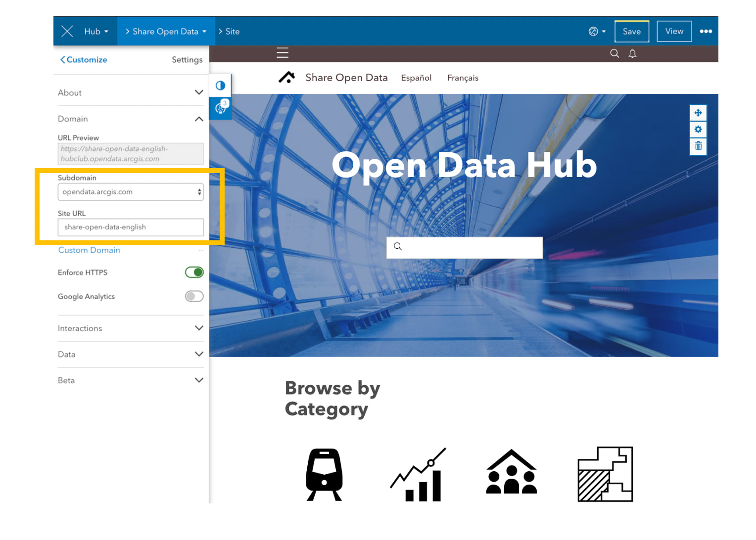Open the hero banner settings gear
The width and height of the screenshot is (756, 540).
tap(698, 129)
